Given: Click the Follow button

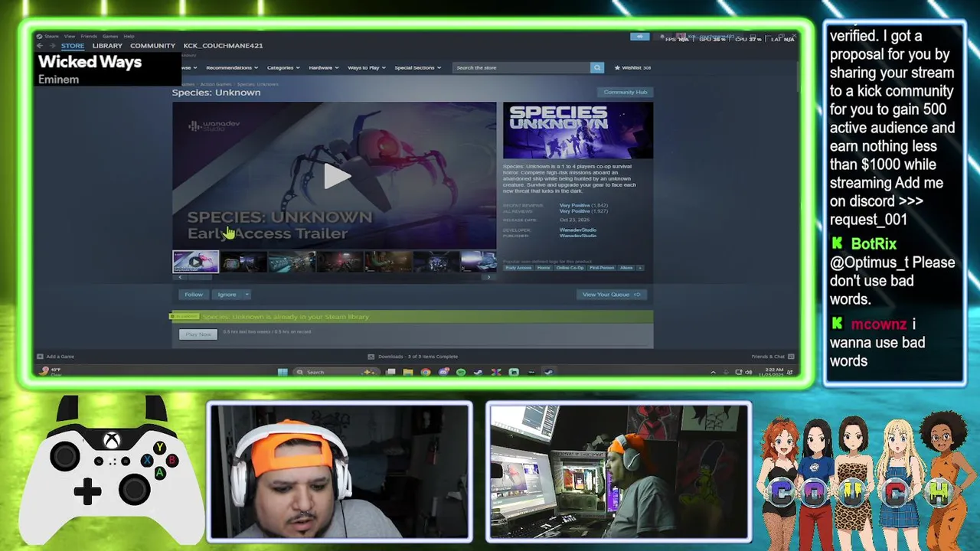Looking at the screenshot, I should point(193,295).
